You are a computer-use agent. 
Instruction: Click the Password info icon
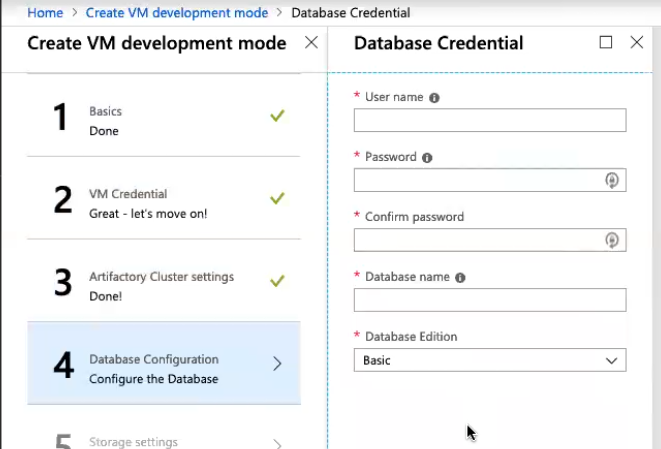427,158
